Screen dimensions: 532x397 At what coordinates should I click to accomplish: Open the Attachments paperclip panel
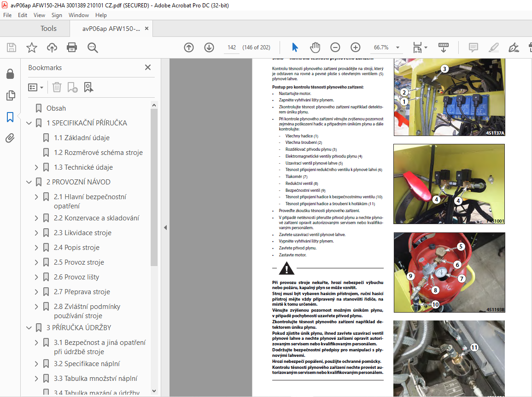coord(10,138)
